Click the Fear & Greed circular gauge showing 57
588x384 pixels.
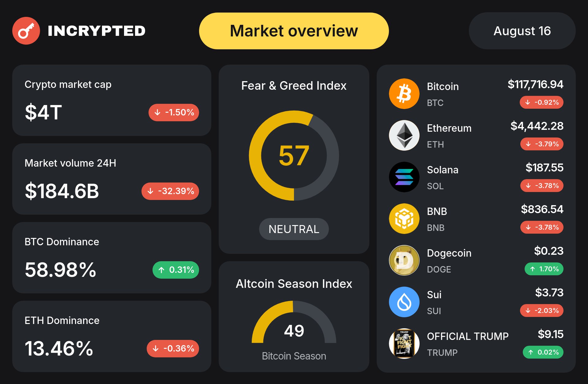(x=294, y=156)
